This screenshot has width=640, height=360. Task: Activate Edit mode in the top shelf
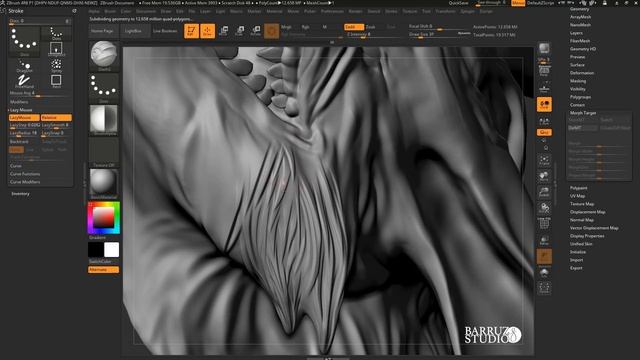pos(191,31)
